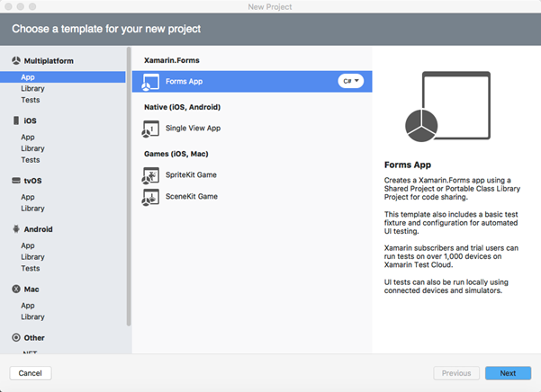Choose App under tvOS category
The width and height of the screenshot is (541, 392).
[x=28, y=197]
